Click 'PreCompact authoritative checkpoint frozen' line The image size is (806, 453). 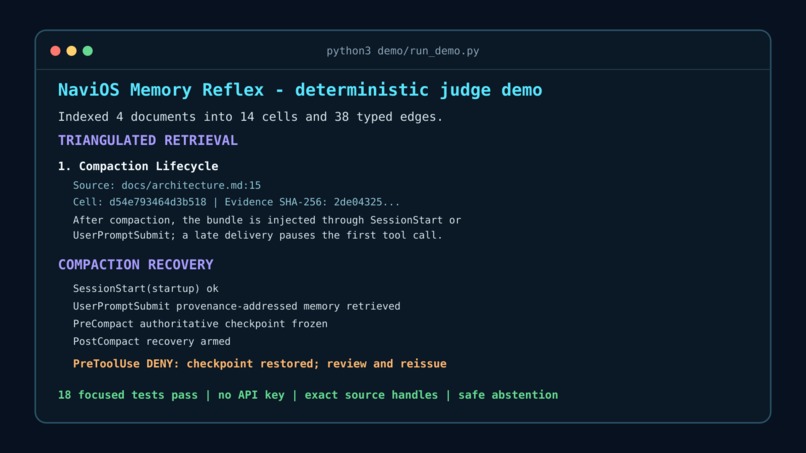coord(200,323)
